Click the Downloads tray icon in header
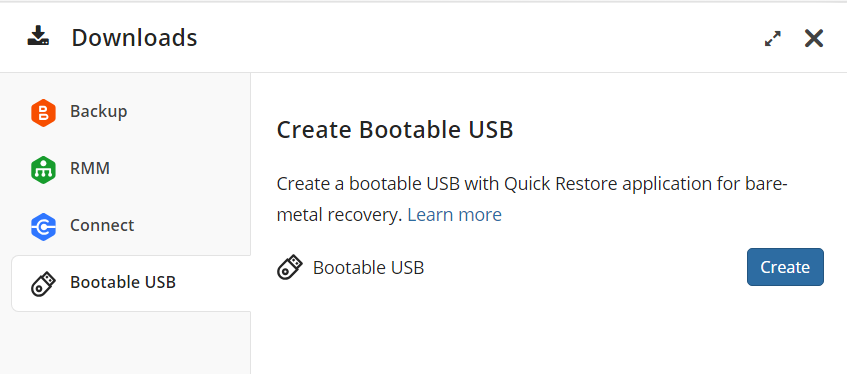The height and width of the screenshot is (374, 847). (38, 37)
